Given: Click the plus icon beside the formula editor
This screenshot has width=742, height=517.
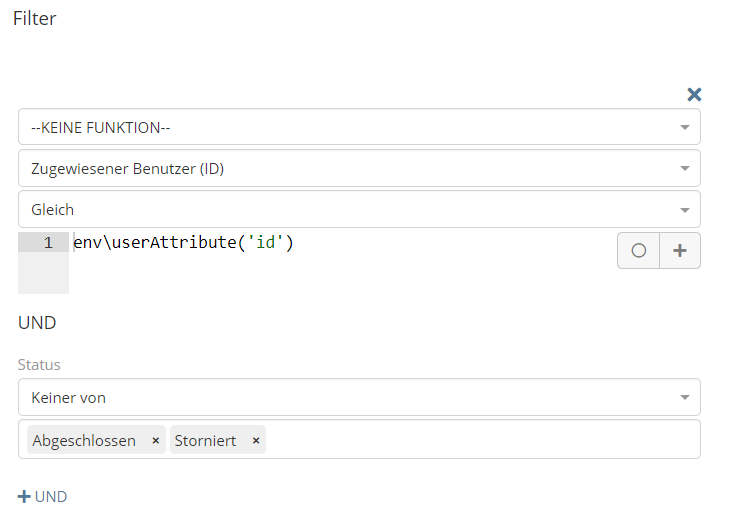Looking at the screenshot, I should 680,251.
